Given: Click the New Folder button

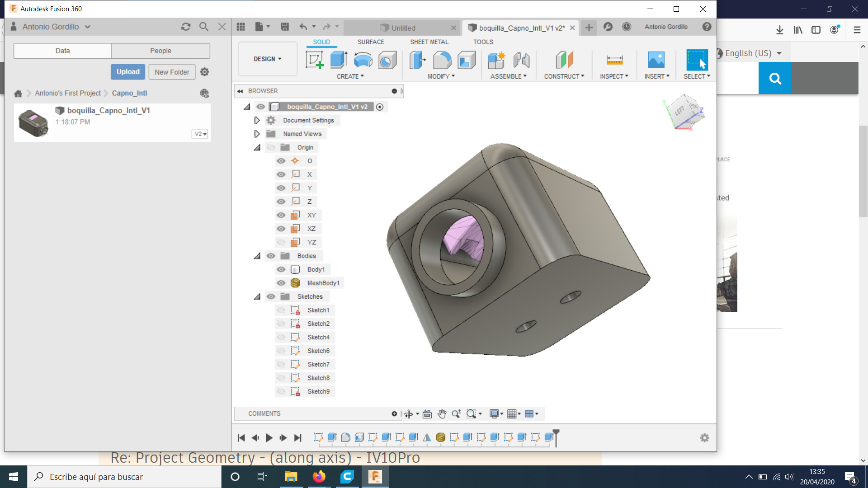Looking at the screenshot, I should pyautogui.click(x=172, y=72).
